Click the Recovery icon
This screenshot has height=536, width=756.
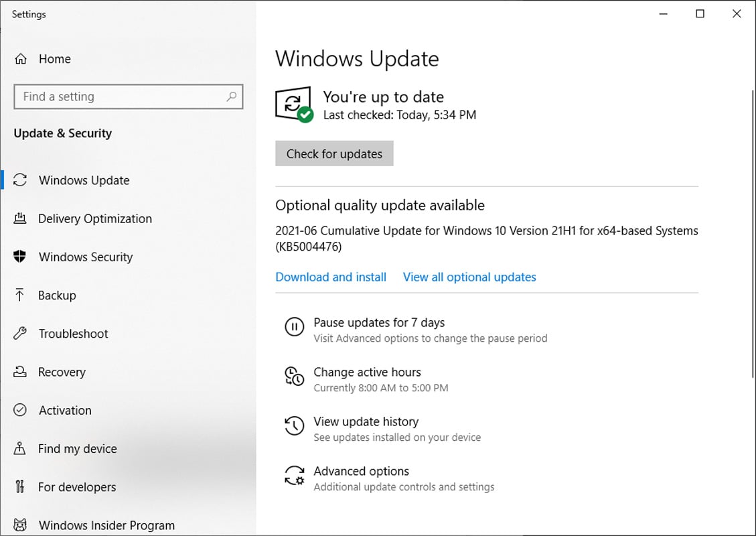point(20,371)
